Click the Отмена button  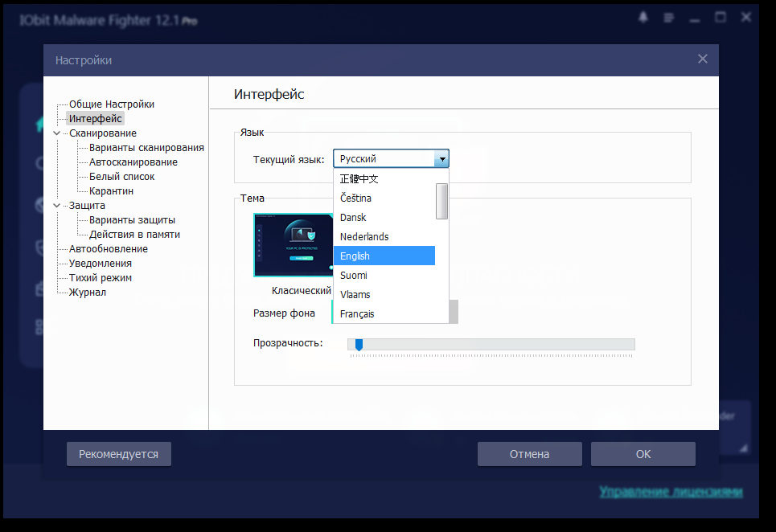pos(530,454)
